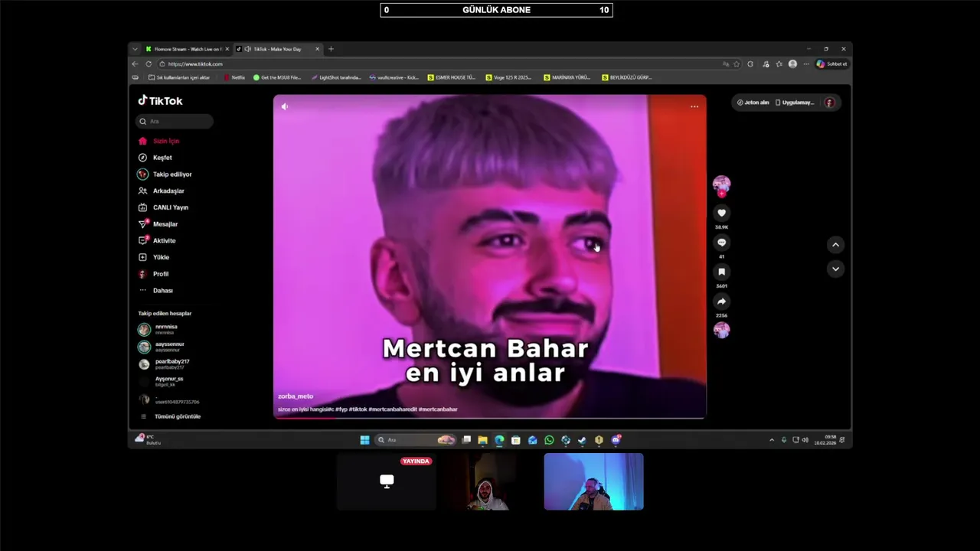Open the ESMER HOUSE bookmark

452,77
